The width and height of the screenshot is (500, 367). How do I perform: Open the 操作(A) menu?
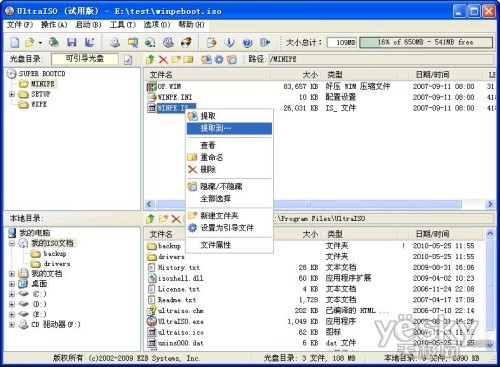click(54, 25)
